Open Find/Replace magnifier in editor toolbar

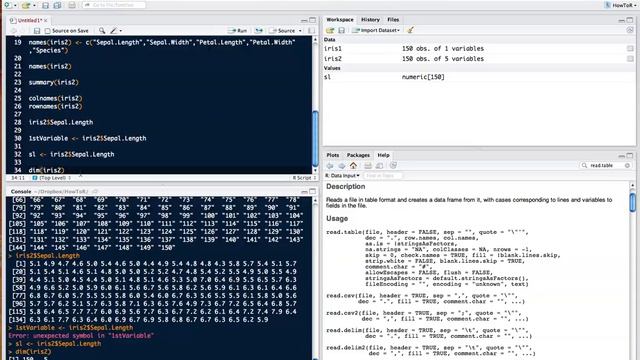102,31
